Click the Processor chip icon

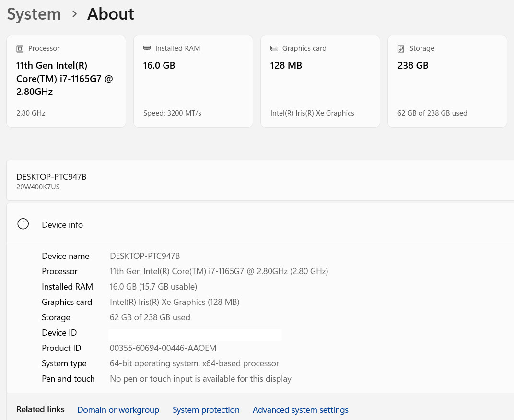pyautogui.click(x=20, y=49)
